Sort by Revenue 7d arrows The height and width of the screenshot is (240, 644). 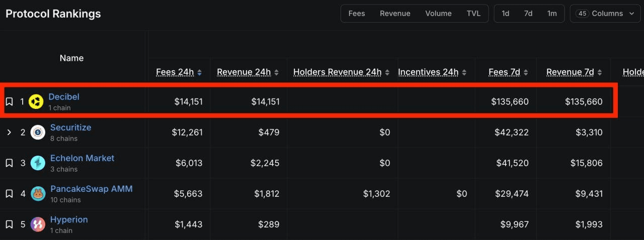599,72
